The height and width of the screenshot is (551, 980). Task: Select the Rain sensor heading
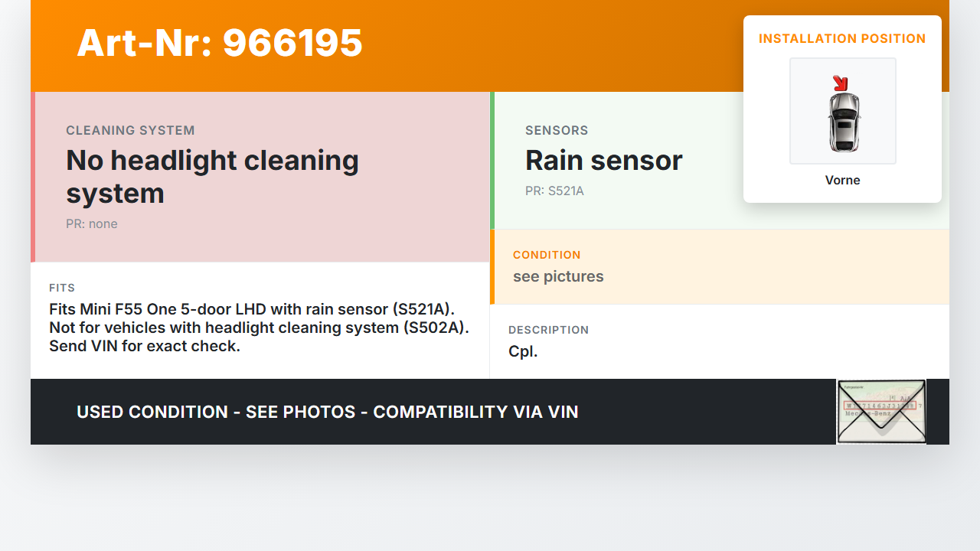click(x=603, y=160)
